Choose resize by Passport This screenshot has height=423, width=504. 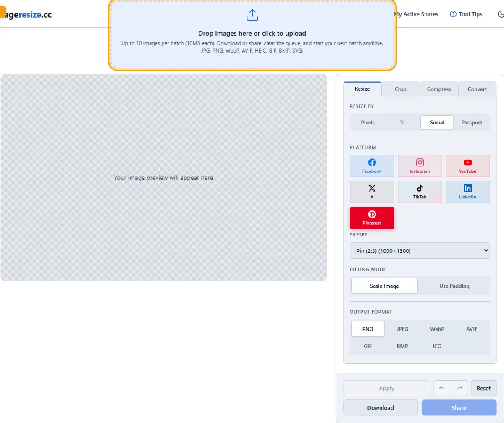pos(472,122)
